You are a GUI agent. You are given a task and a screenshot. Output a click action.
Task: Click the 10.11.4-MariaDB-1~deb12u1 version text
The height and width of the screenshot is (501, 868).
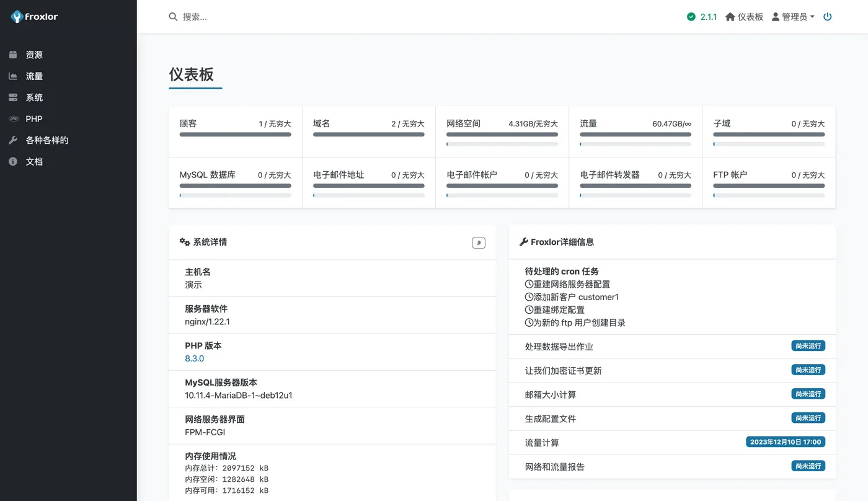click(x=239, y=395)
